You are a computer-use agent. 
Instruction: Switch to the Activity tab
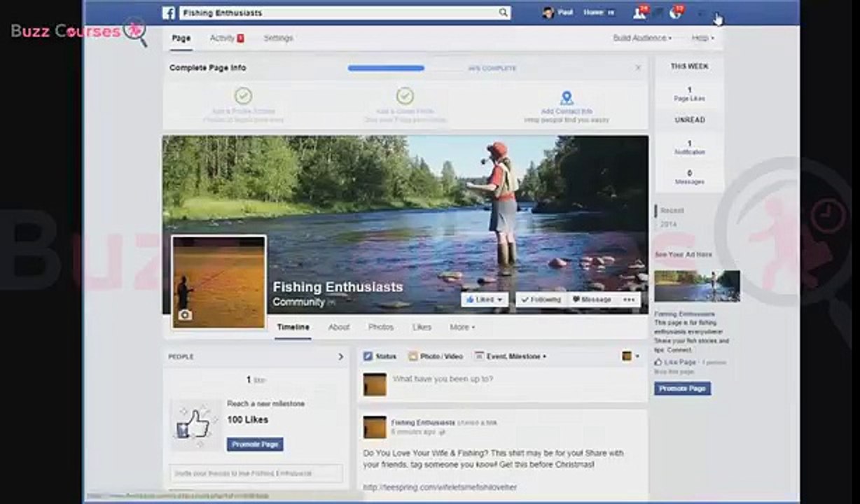226,38
